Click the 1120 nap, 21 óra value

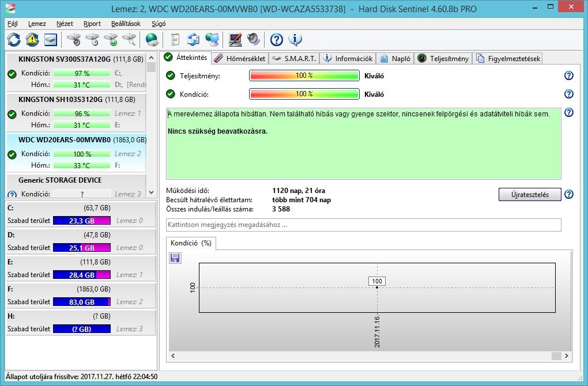(x=299, y=191)
